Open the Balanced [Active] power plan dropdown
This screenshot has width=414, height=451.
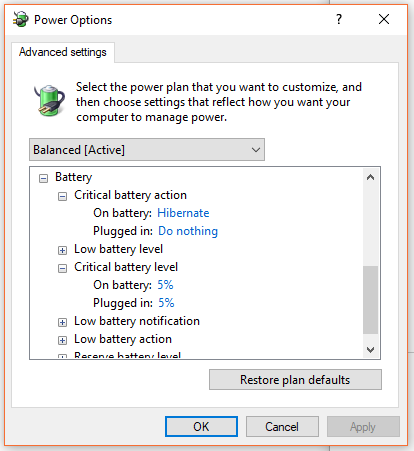pos(147,150)
